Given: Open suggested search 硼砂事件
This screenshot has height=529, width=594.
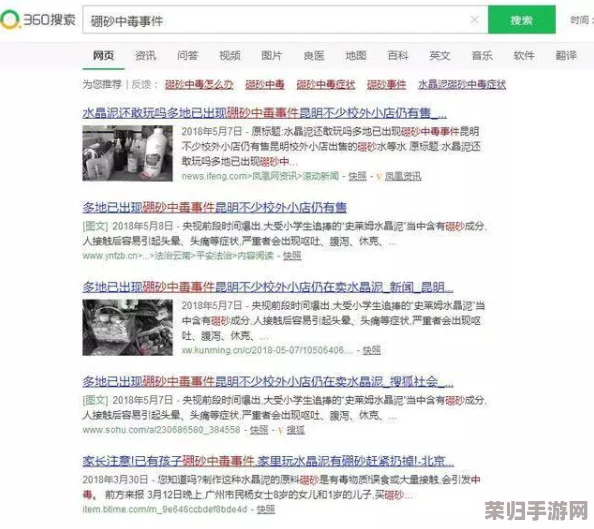Looking at the screenshot, I should (386, 84).
